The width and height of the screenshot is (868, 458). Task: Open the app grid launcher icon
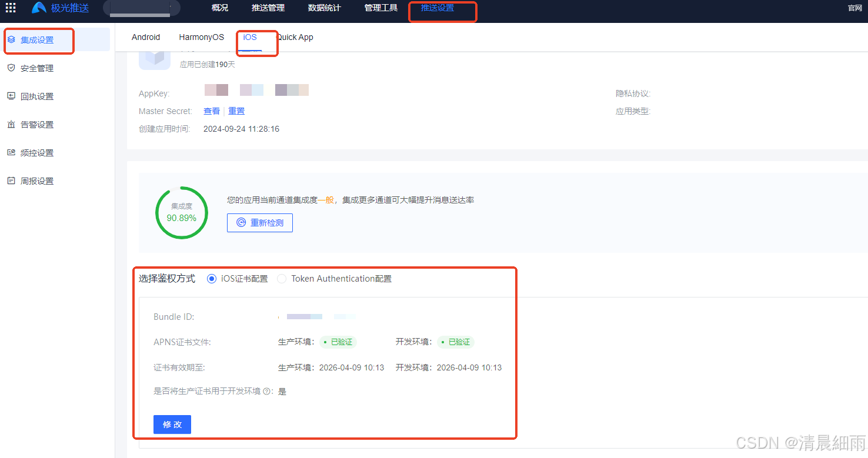pos(11,8)
